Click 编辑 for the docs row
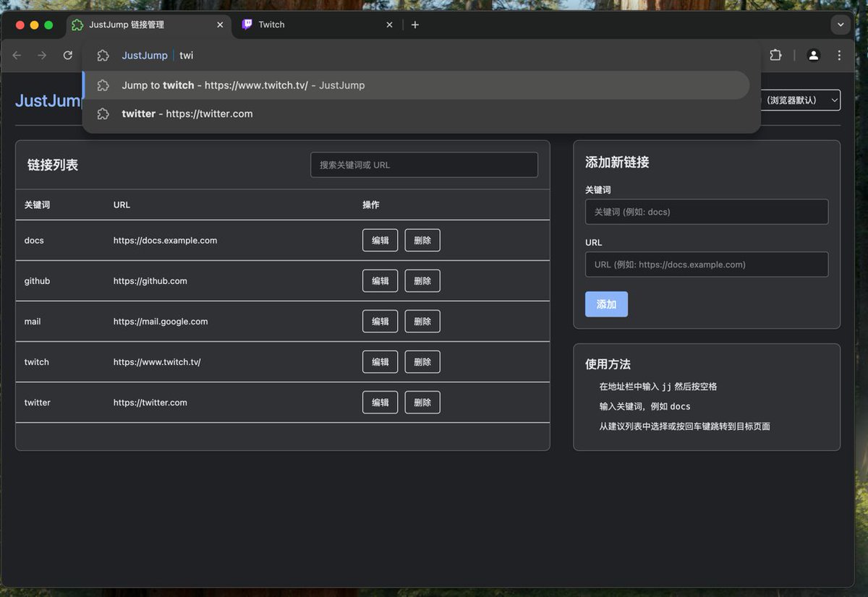 380,241
